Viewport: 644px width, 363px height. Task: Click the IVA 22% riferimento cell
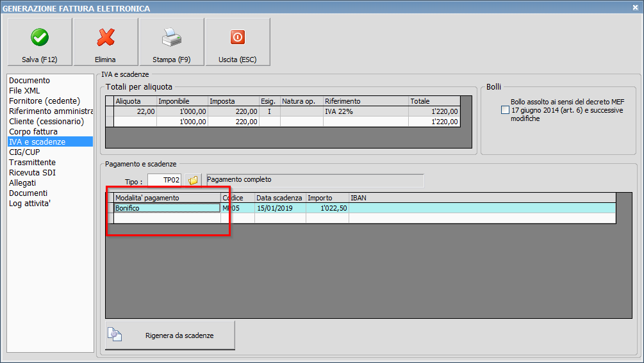click(x=366, y=111)
